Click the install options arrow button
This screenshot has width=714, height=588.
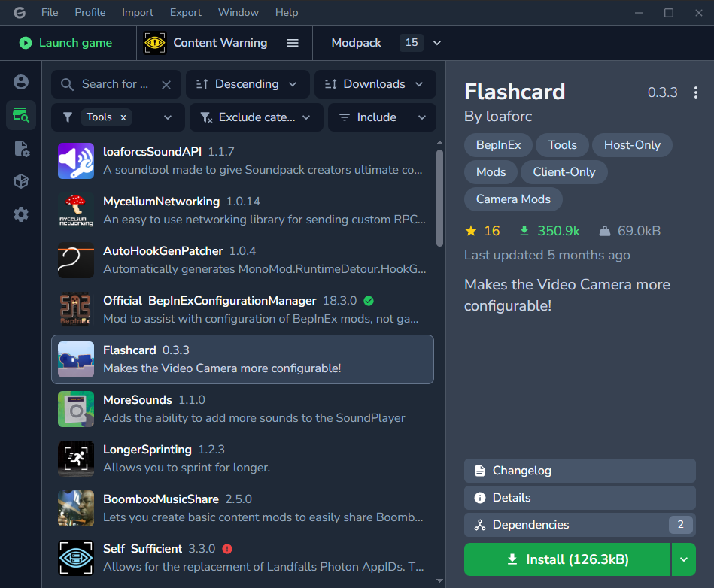point(683,559)
